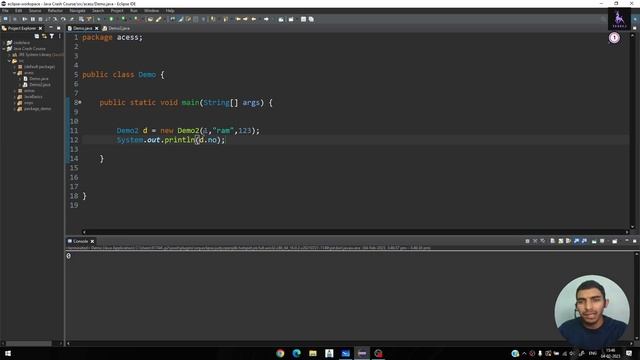Collapse the acess package node

15,73
